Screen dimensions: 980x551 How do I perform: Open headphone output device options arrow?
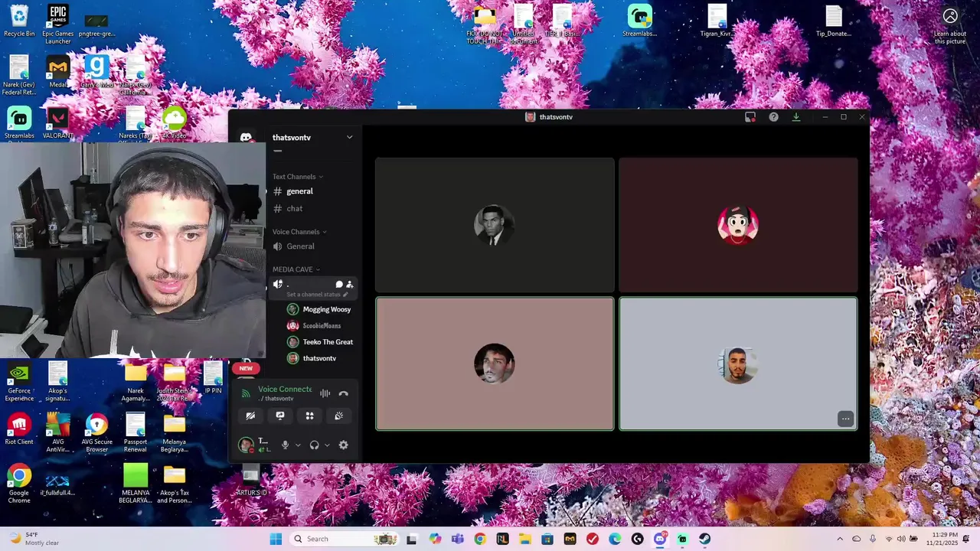tap(327, 445)
